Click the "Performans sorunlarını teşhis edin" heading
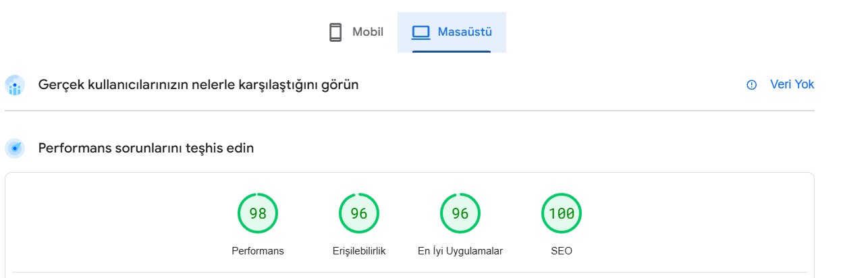The height and width of the screenshot is (278, 868). coord(146,148)
